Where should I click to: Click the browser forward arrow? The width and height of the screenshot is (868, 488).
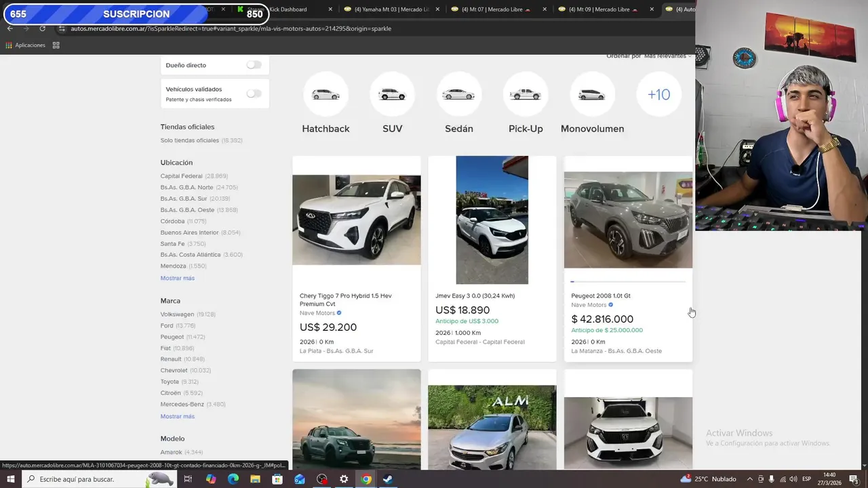click(26, 28)
